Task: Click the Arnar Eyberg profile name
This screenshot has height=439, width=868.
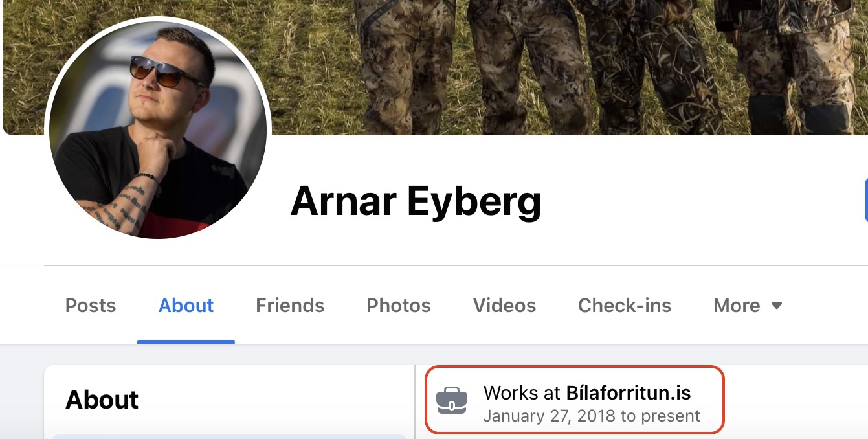Action: [416, 201]
